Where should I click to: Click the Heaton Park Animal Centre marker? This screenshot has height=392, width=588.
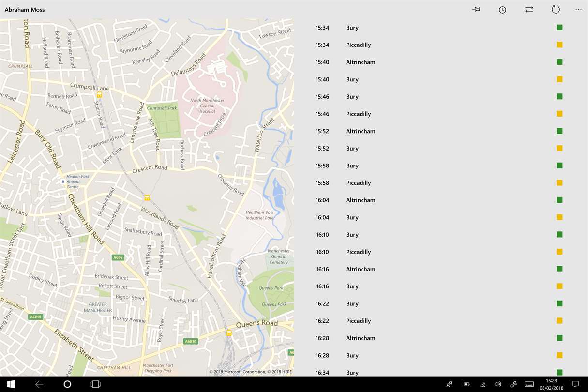pyautogui.click(x=63, y=181)
